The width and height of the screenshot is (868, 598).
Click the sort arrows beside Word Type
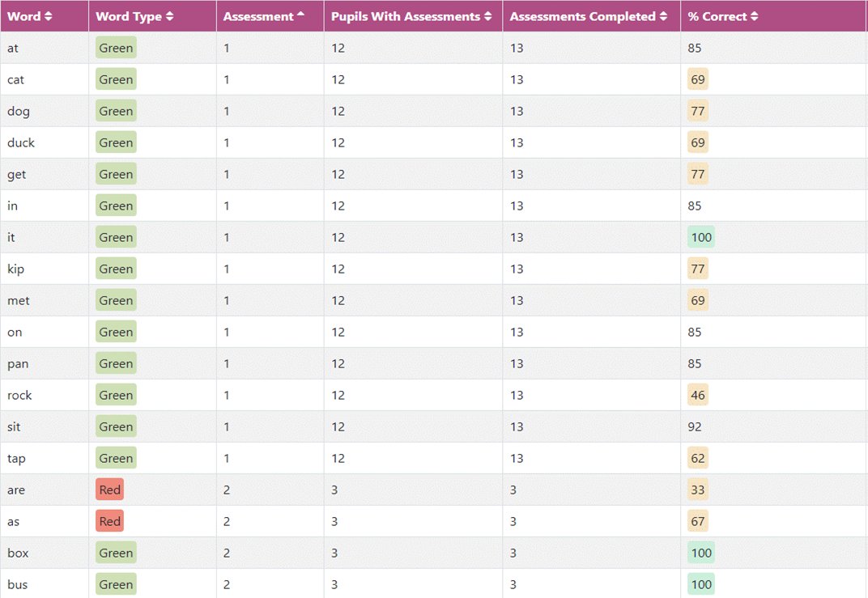pos(169,17)
